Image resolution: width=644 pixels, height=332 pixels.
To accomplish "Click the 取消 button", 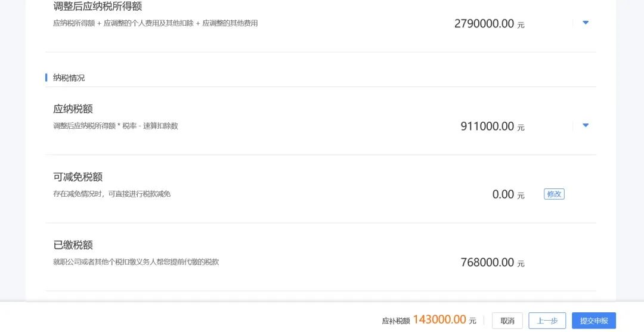I will 507,321.
